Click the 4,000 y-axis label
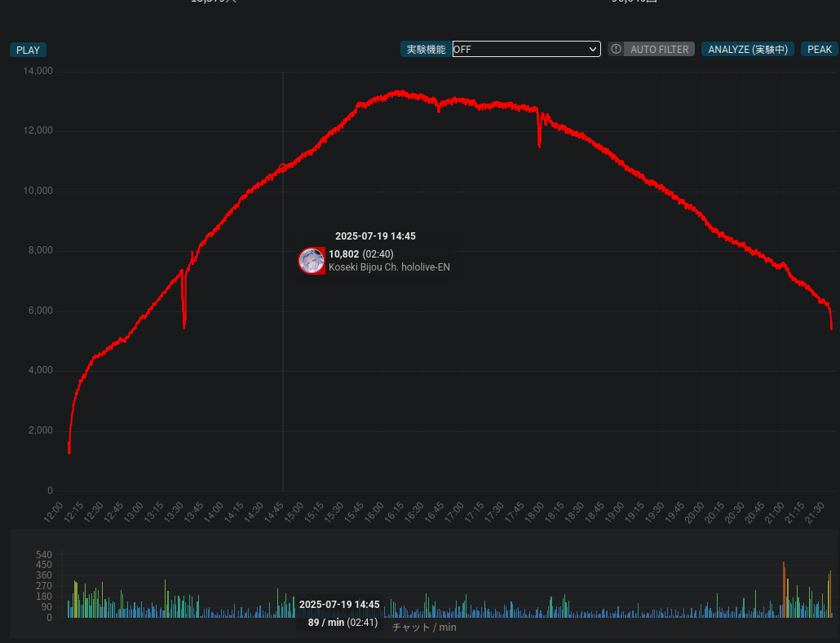 40,371
